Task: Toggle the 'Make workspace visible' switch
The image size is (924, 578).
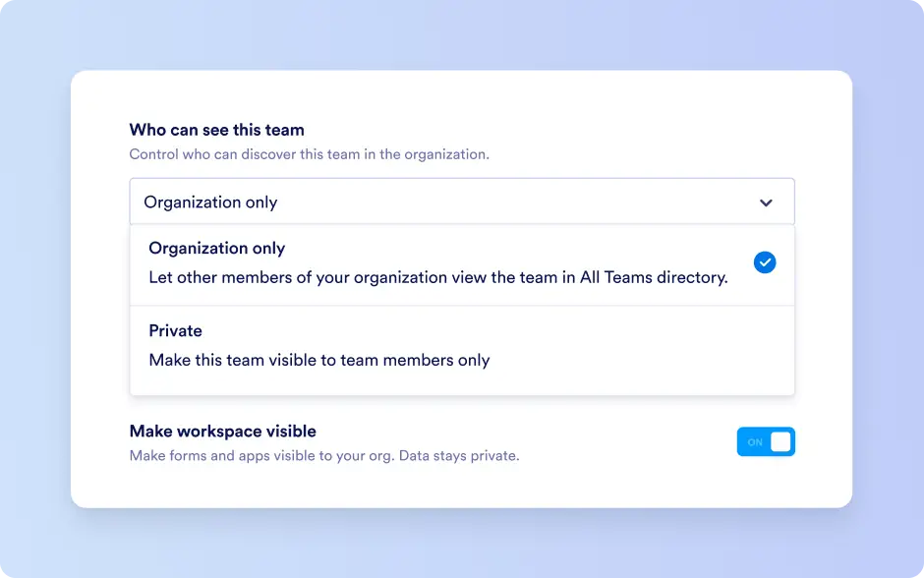Action: pyautogui.click(x=766, y=442)
